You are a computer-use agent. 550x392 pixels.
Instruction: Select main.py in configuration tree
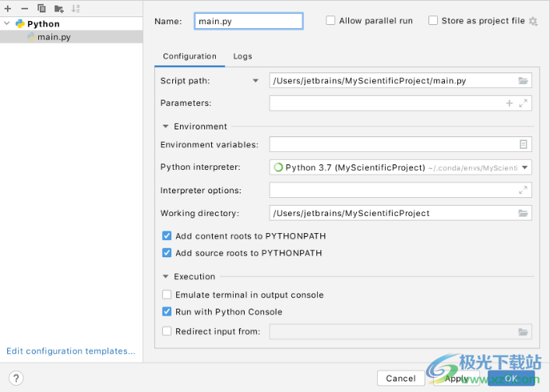pyautogui.click(x=71, y=37)
